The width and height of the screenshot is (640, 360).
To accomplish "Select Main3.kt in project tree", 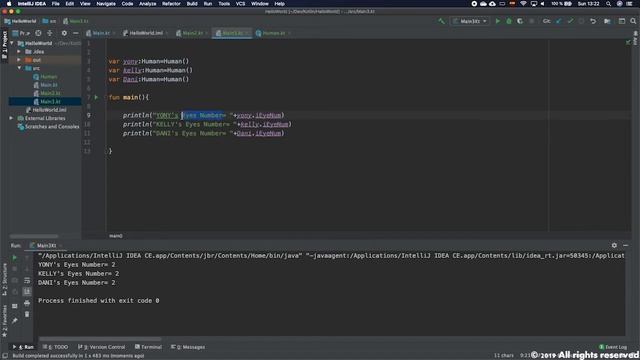I will pos(45,101).
